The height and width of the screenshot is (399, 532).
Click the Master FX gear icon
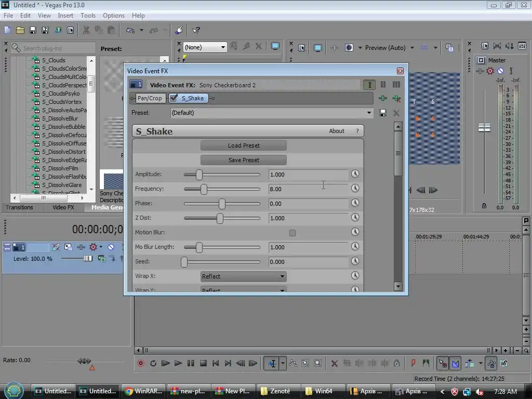pyautogui.click(x=490, y=71)
